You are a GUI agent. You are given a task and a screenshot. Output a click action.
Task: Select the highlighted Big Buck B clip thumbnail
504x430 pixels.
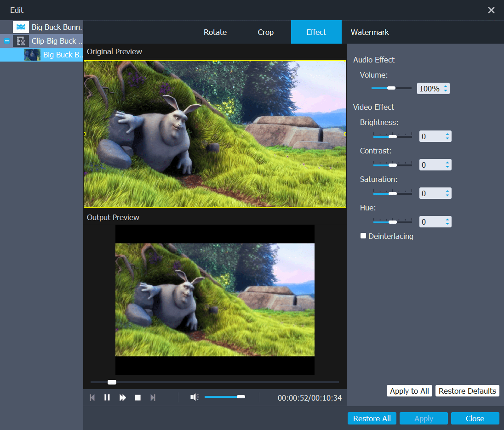point(33,55)
